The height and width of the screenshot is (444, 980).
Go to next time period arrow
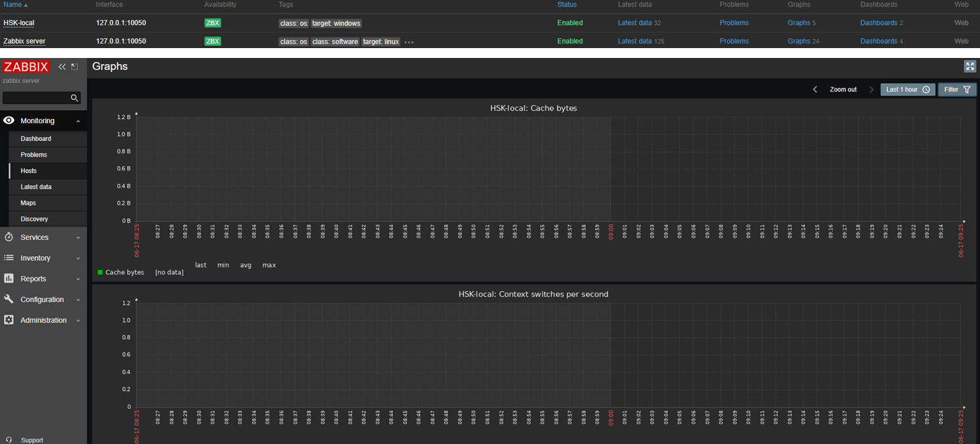pyautogui.click(x=872, y=90)
